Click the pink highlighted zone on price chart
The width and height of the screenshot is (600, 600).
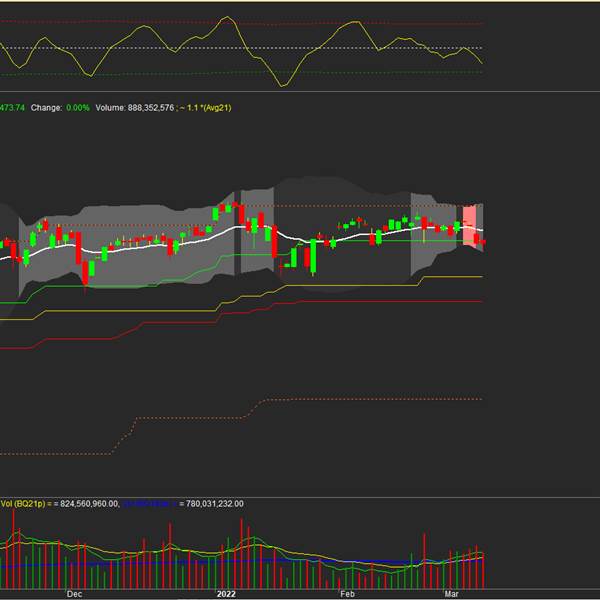click(469, 225)
